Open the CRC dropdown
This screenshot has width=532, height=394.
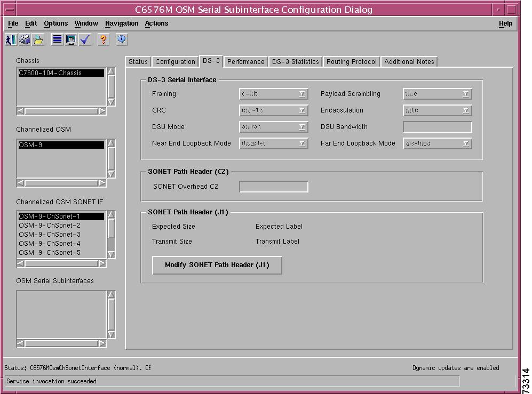tap(273, 110)
